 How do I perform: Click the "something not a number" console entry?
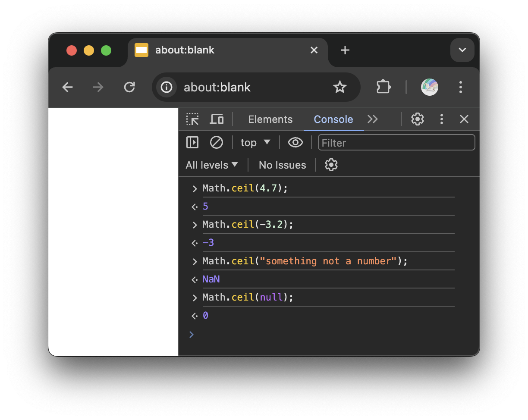click(x=305, y=261)
